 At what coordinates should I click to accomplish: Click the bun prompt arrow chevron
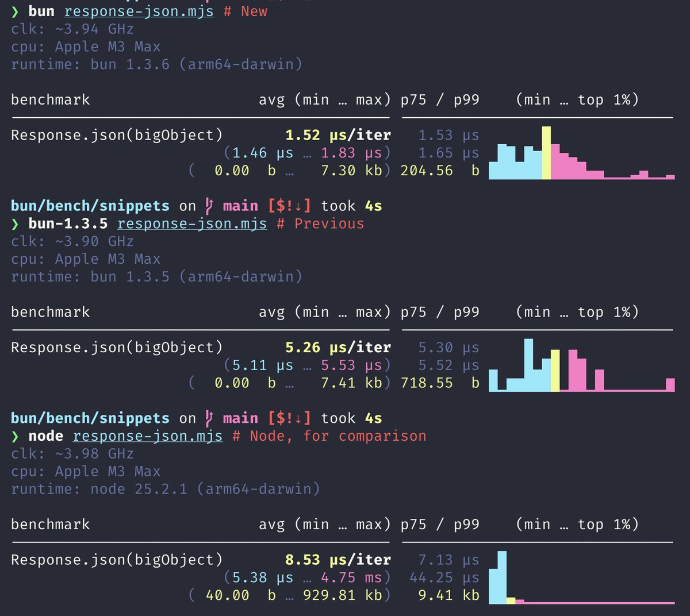[x=16, y=11]
